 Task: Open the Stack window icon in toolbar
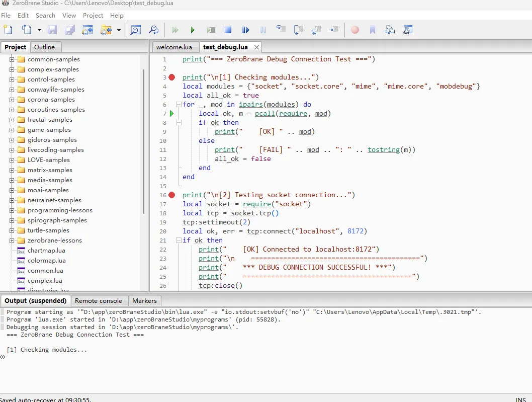point(390,30)
